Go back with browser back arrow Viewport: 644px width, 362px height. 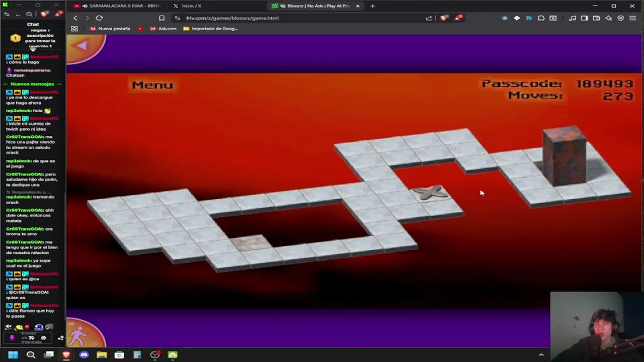pyautogui.click(x=75, y=18)
